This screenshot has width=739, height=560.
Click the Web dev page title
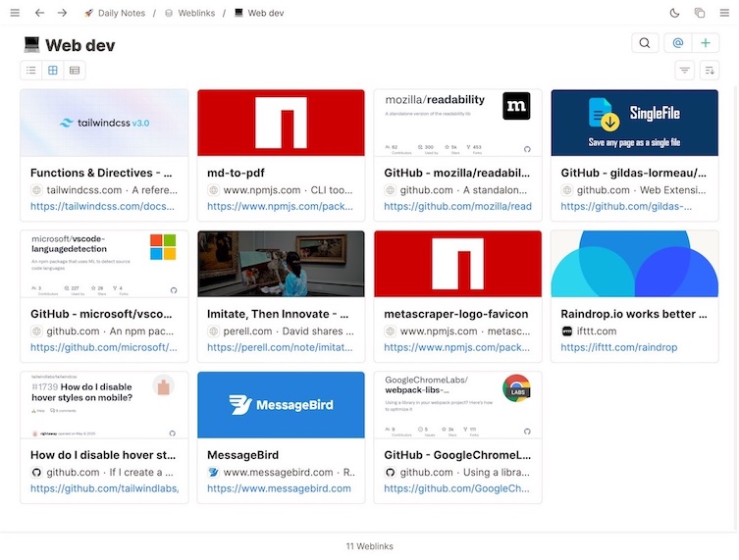[x=80, y=45]
